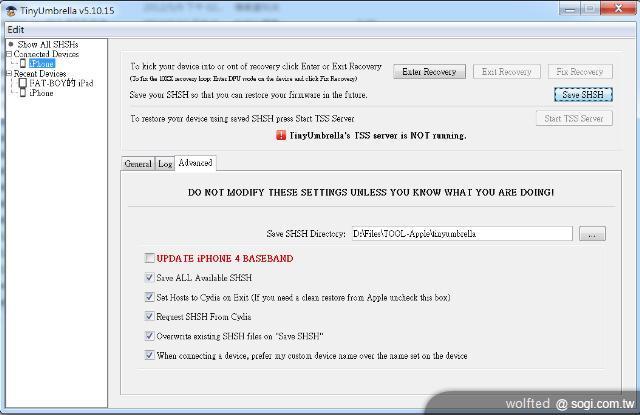Switch to the Log tab
640x415 pixels.
point(165,164)
